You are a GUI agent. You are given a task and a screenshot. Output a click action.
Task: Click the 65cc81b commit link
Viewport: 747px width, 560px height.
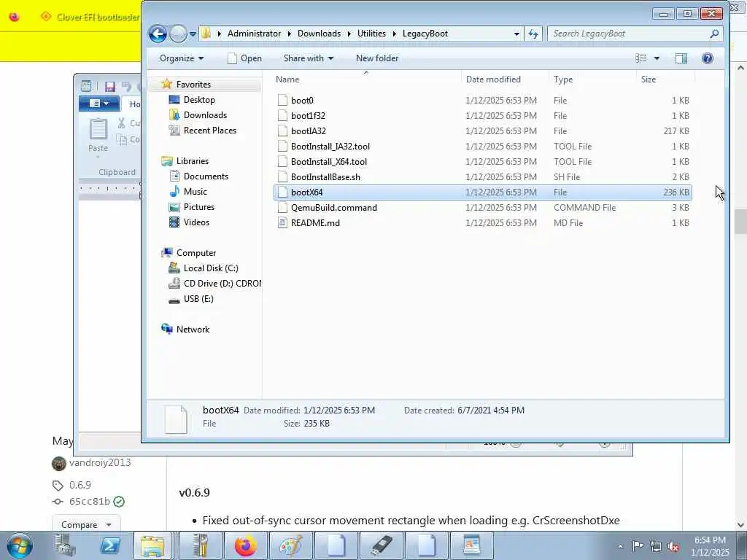(90, 502)
